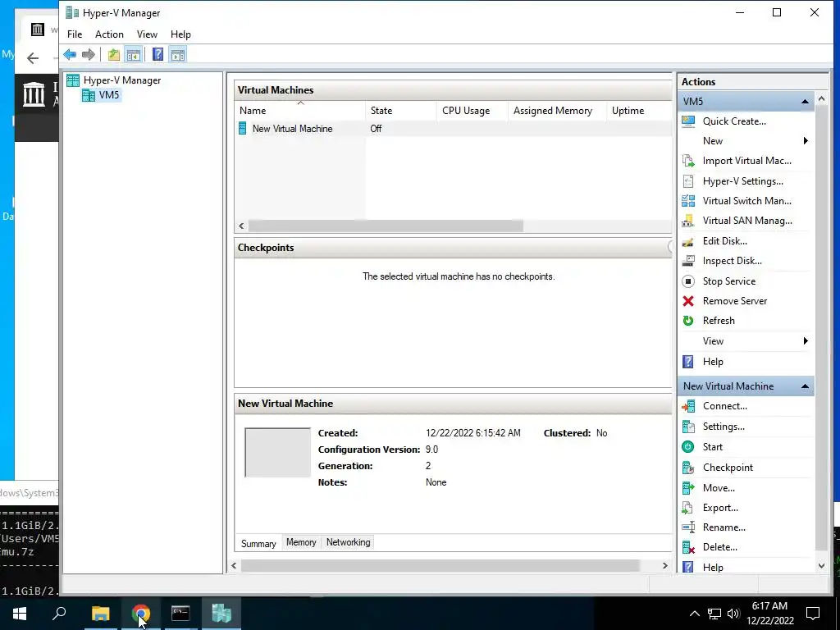Toggle the Action pane toolbar icon
This screenshot has height=630, width=840.
coord(178,54)
